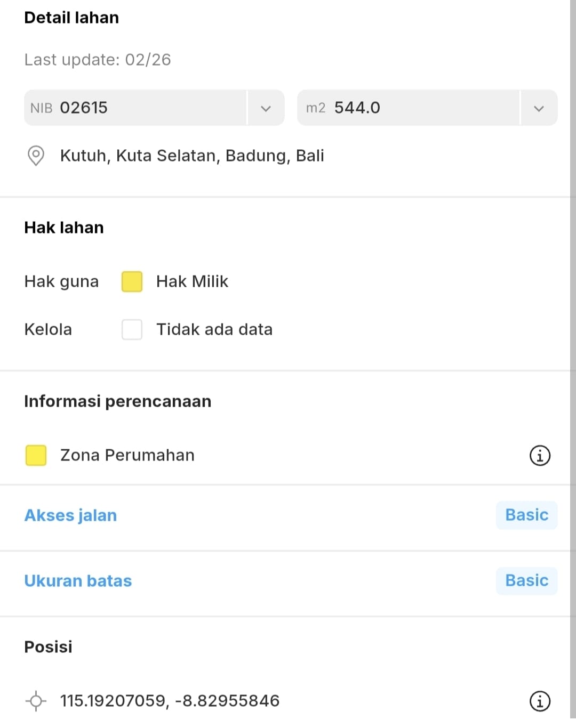Open the m2 544.0 dropdown chevron
This screenshot has height=728, width=576.
[539, 108]
